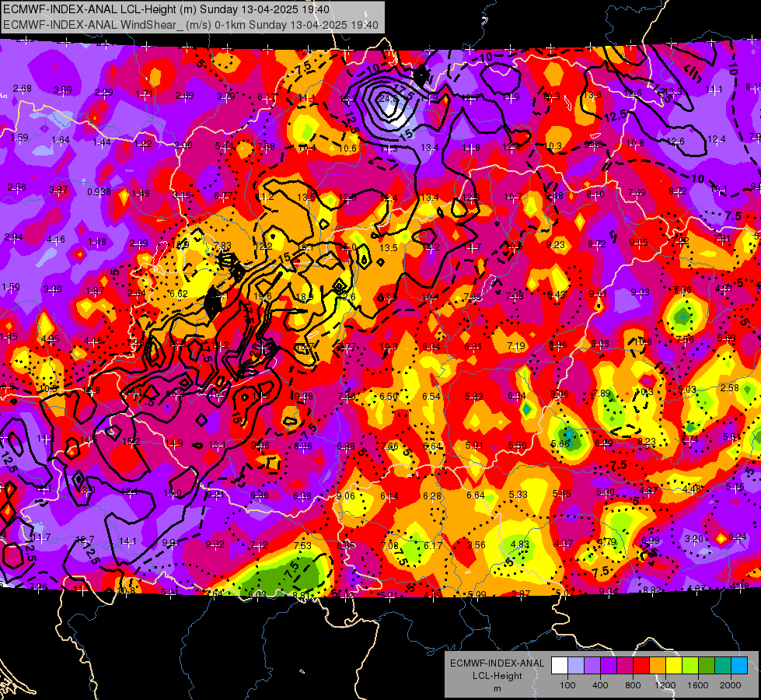761x700 pixels.
Task: Select the LCL-Height header line at top
Action: (166, 9)
